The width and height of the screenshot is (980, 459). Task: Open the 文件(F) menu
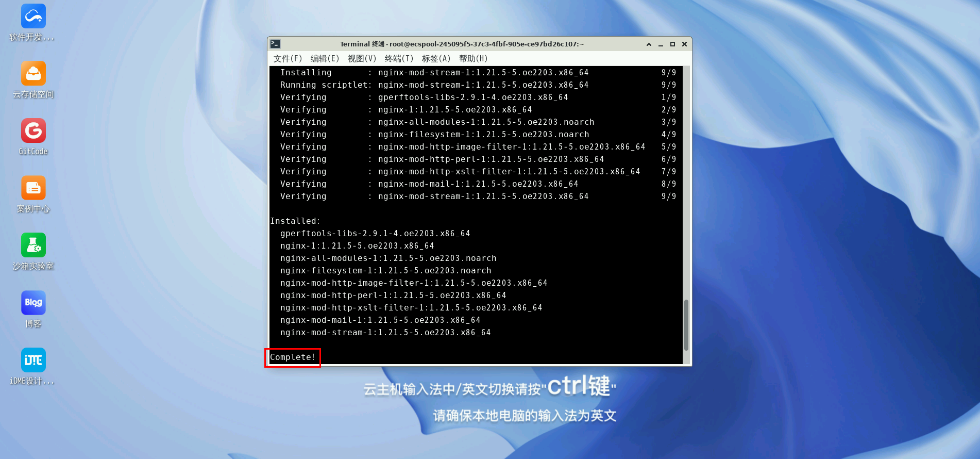pyautogui.click(x=288, y=59)
